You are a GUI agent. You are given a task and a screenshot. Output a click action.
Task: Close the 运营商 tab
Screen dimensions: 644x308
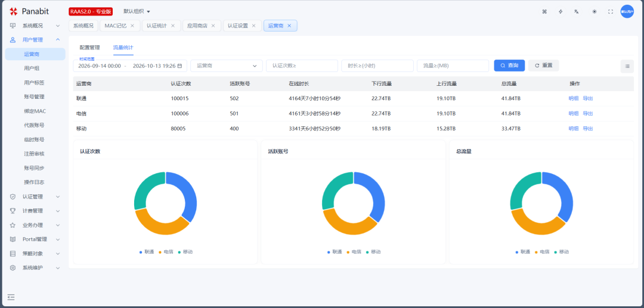tap(289, 26)
